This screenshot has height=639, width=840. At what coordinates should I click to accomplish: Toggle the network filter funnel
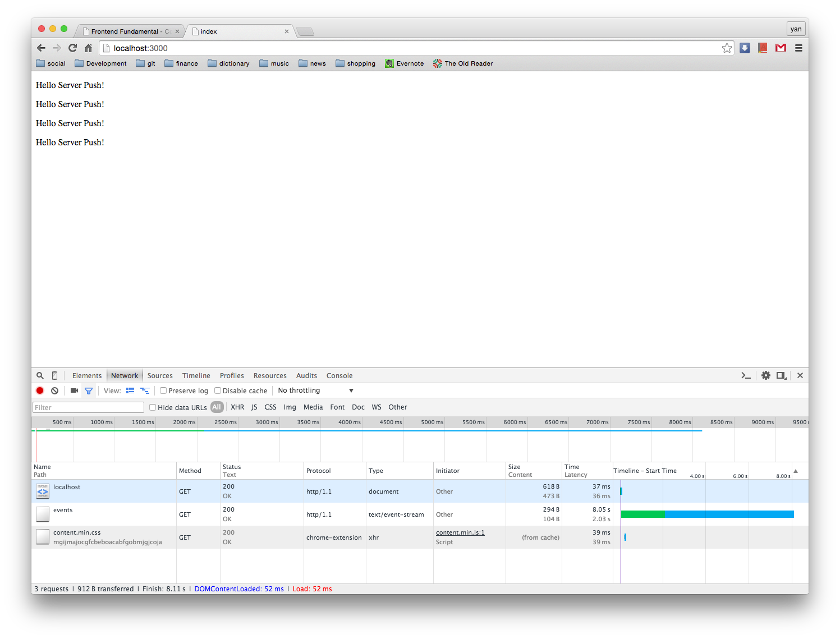89,390
